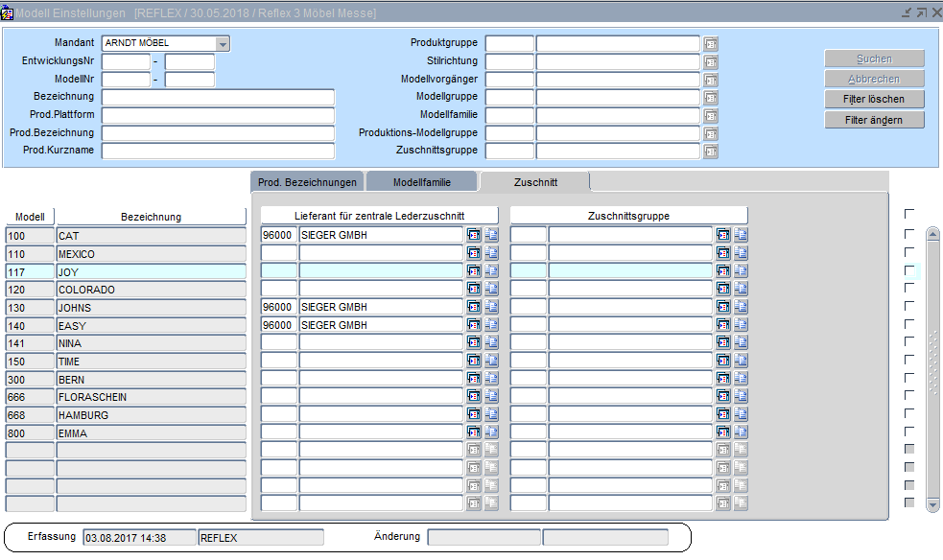Switch to the Modellfamilie tab

point(421,182)
